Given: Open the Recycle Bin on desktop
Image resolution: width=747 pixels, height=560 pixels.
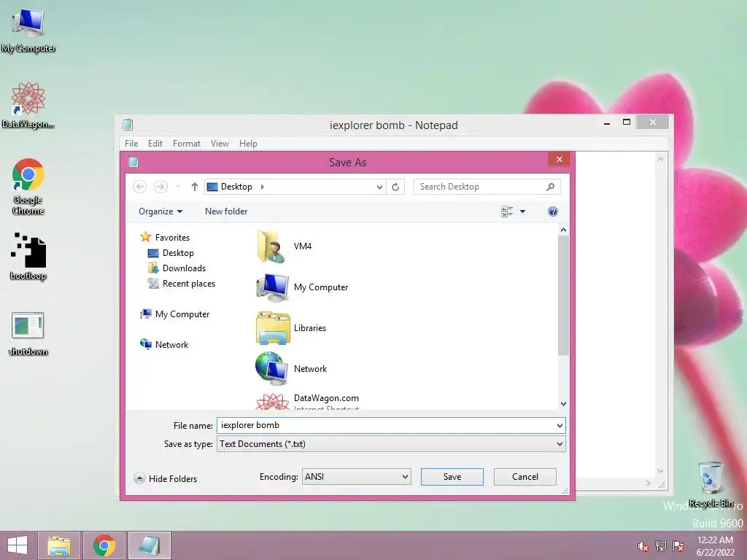Looking at the screenshot, I should (x=711, y=484).
